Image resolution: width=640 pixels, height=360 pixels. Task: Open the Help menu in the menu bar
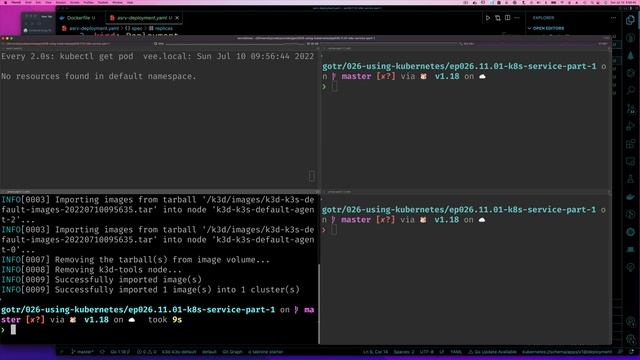(129, 2)
